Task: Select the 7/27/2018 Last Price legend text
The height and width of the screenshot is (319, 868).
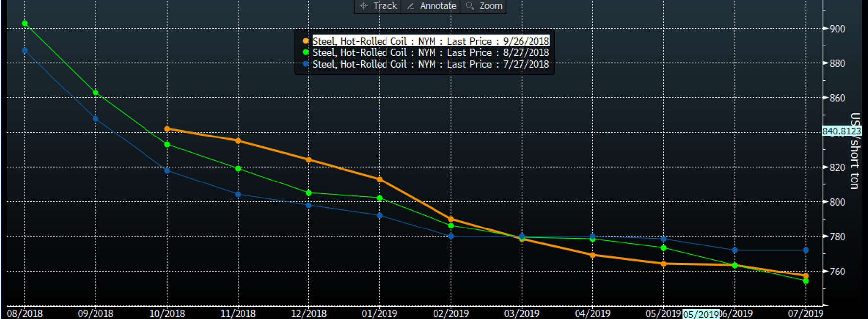Action: point(431,64)
